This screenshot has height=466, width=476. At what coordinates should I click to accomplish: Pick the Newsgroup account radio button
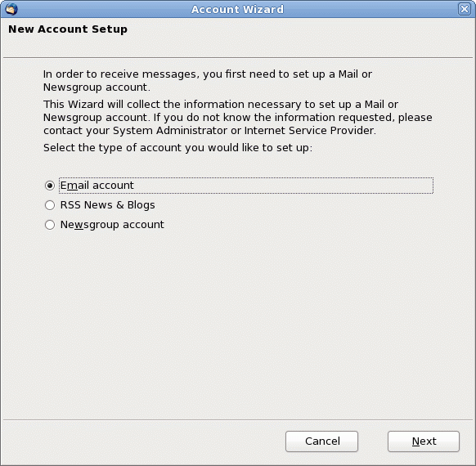point(50,225)
